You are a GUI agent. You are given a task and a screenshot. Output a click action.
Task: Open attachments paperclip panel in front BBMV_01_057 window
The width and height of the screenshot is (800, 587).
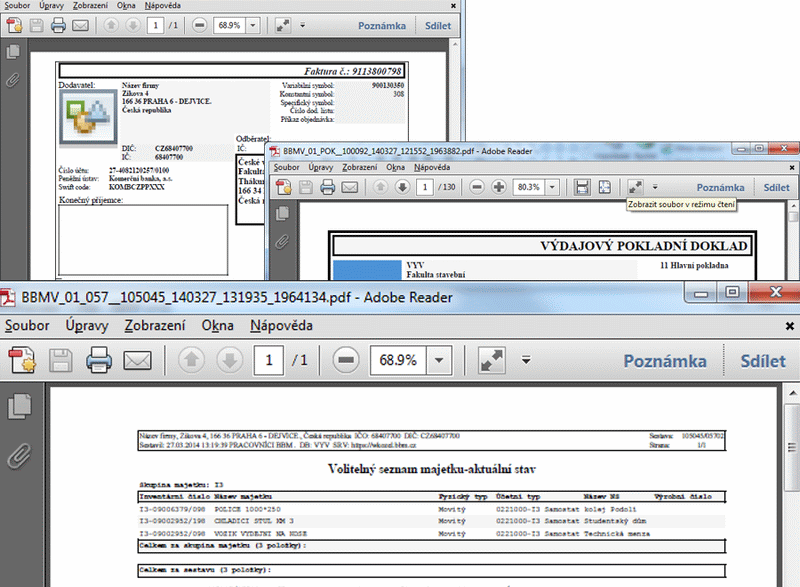click(20, 455)
